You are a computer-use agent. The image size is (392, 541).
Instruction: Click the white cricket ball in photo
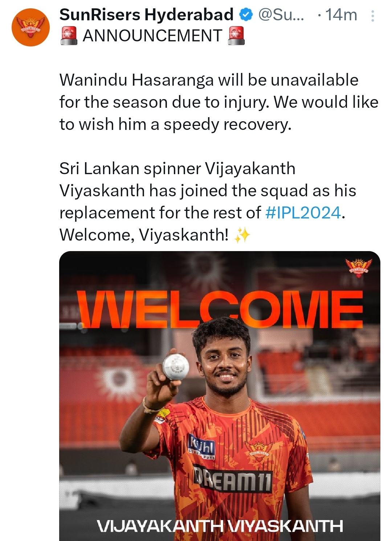pyautogui.click(x=176, y=366)
